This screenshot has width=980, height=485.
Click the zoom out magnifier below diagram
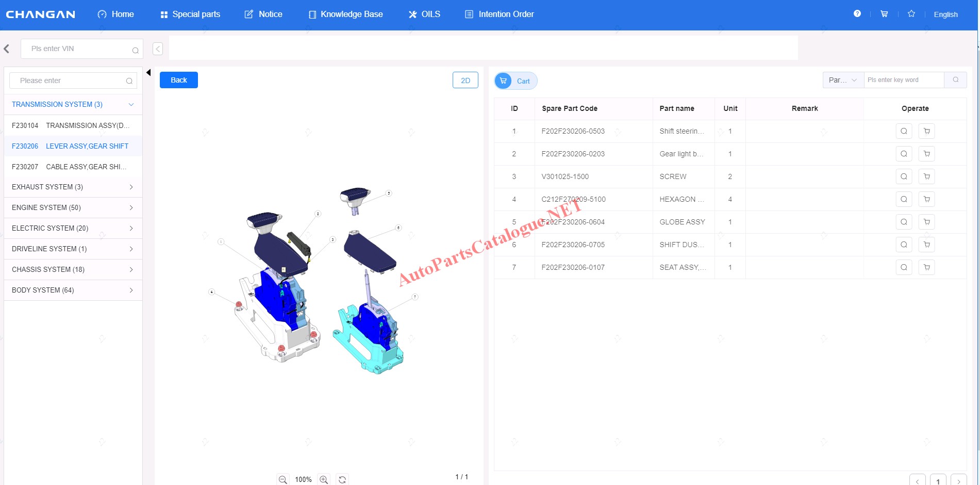[x=283, y=479]
